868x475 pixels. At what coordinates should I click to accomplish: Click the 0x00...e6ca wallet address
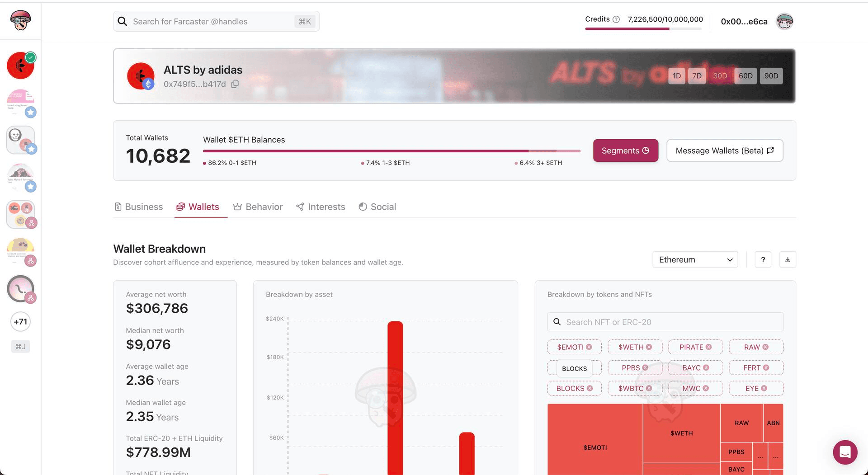point(744,21)
